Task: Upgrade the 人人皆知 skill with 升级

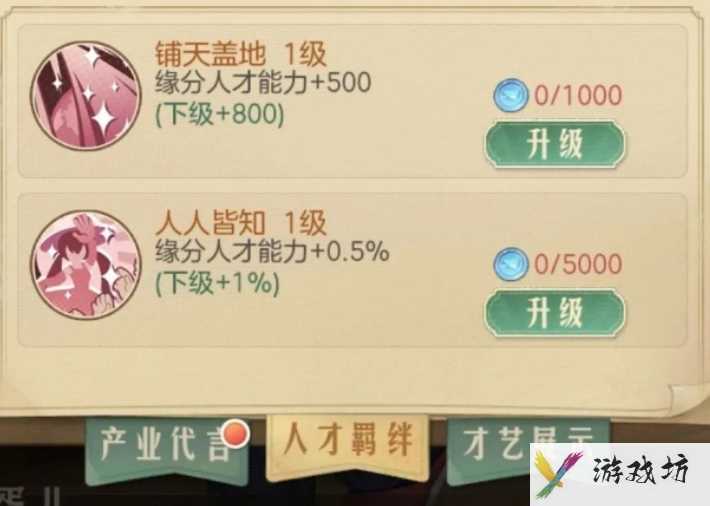Action: point(555,313)
